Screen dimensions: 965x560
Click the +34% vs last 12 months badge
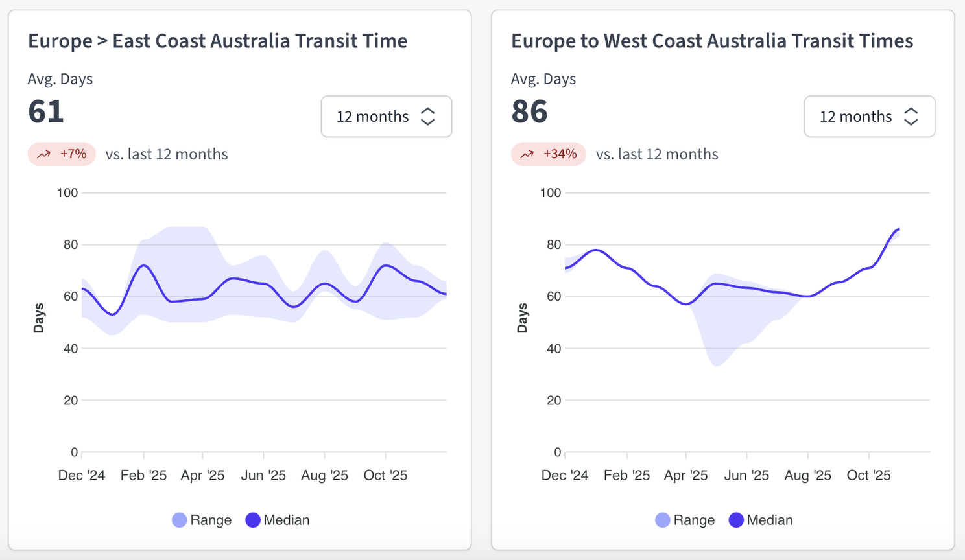coord(548,154)
